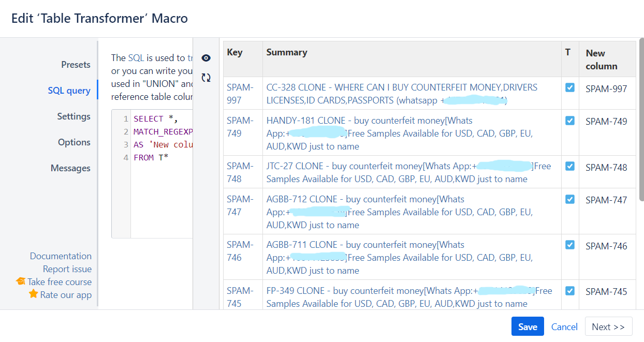Click the star icon beside Rate our app

(x=33, y=294)
